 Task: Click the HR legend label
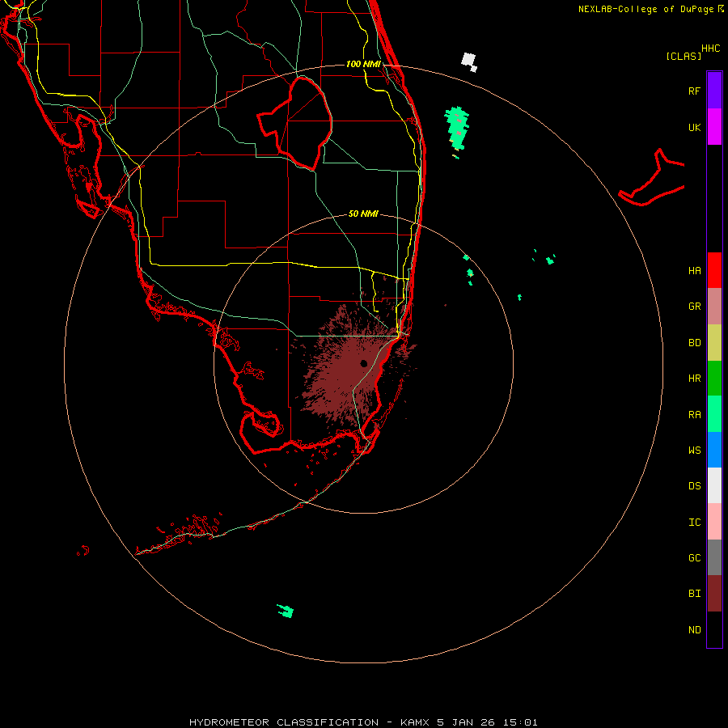point(694,379)
